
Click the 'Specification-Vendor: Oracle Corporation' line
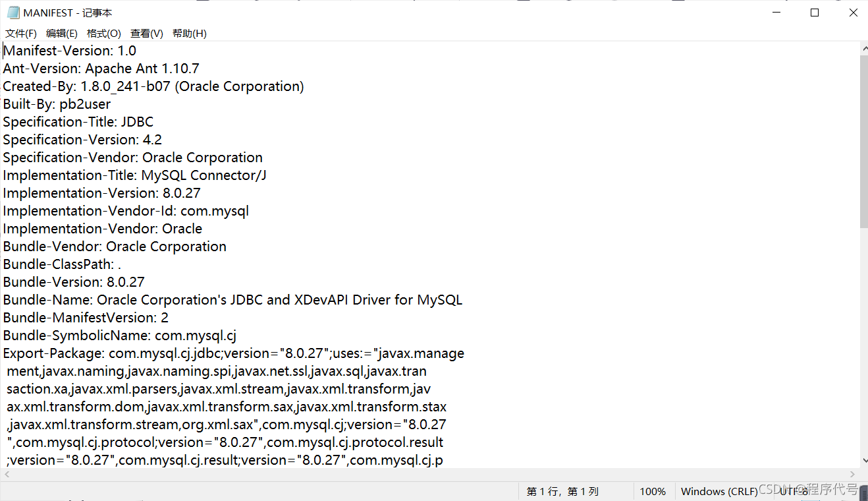point(133,158)
